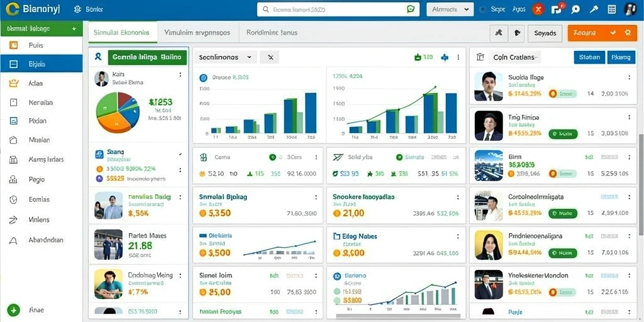The width and height of the screenshot is (644, 322).
Task: Expand the green sidebar header plus
Action: [74, 29]
